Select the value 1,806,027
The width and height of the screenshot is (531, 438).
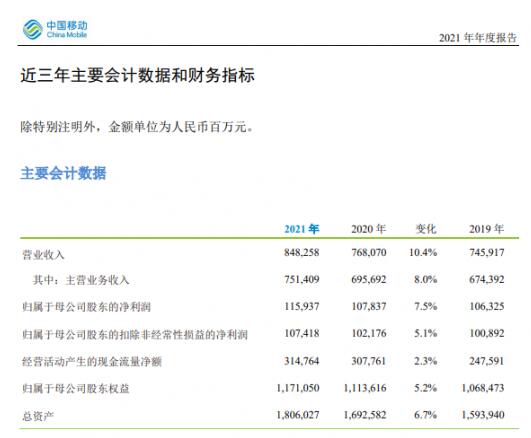coord(298,415)
